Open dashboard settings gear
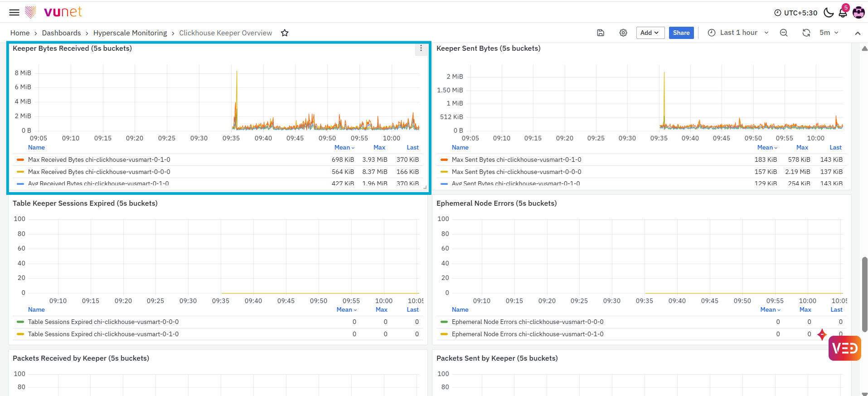Screen dimensions: 868x396 [x=623, y=33]
